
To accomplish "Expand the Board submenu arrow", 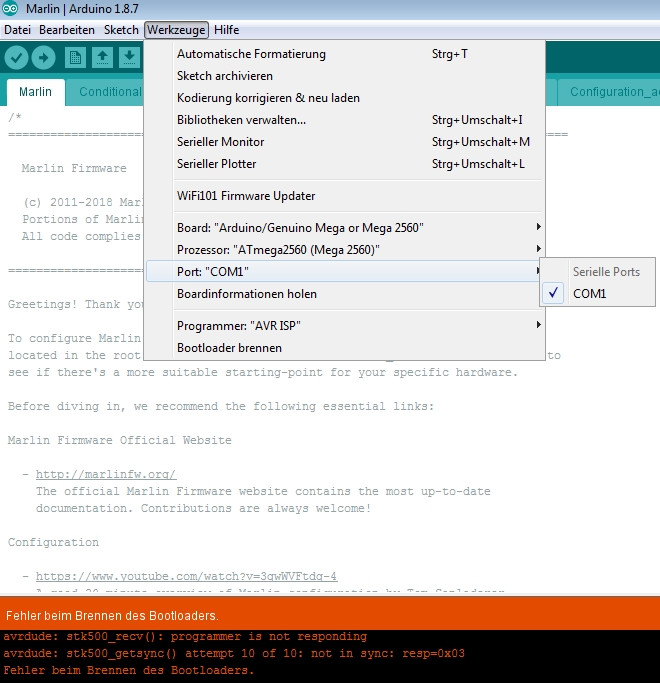I will click(538, 227).
